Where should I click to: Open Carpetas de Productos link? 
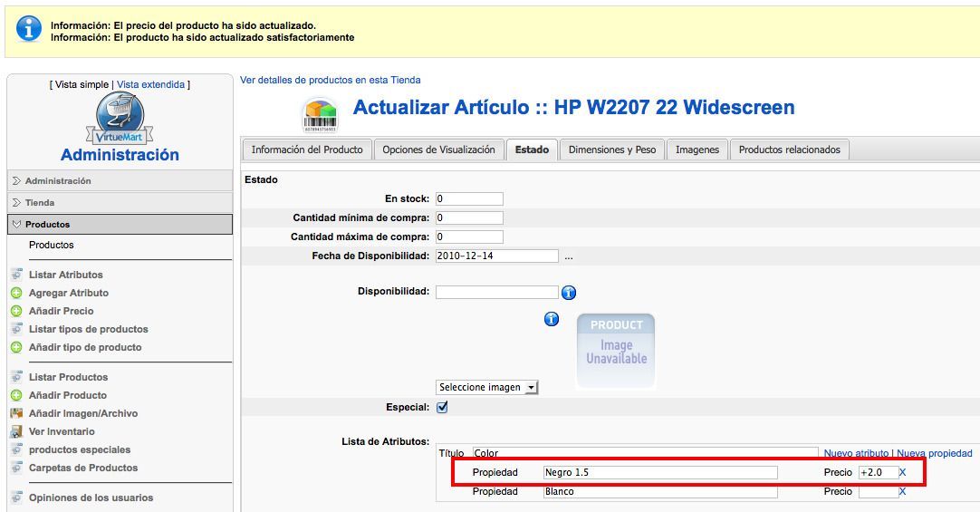pyautogui.click(x=83, y=468)
